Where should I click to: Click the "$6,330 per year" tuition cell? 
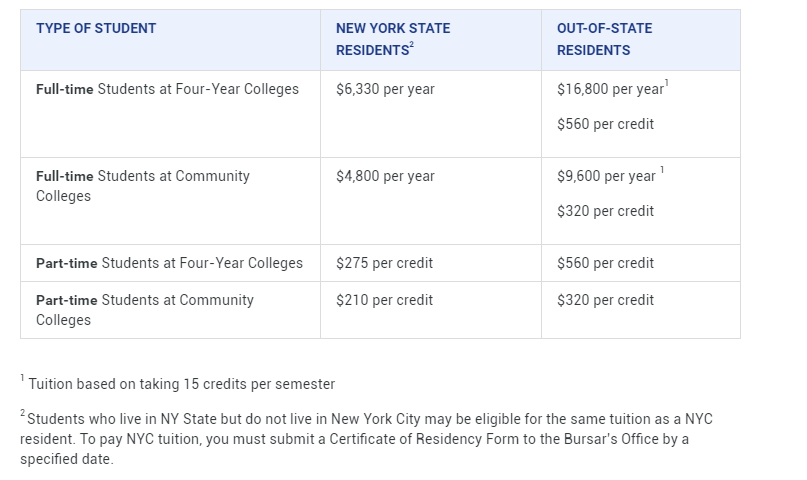[385, 89]
